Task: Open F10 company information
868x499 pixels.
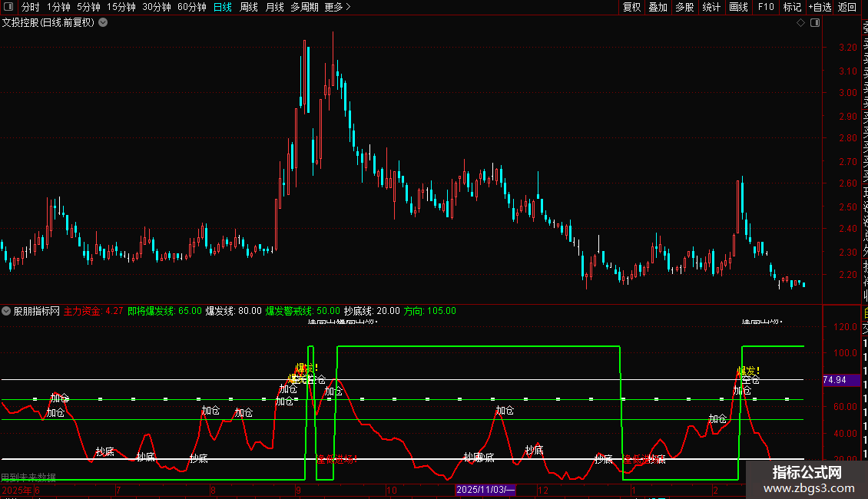Action: click(x=766, y=7)
